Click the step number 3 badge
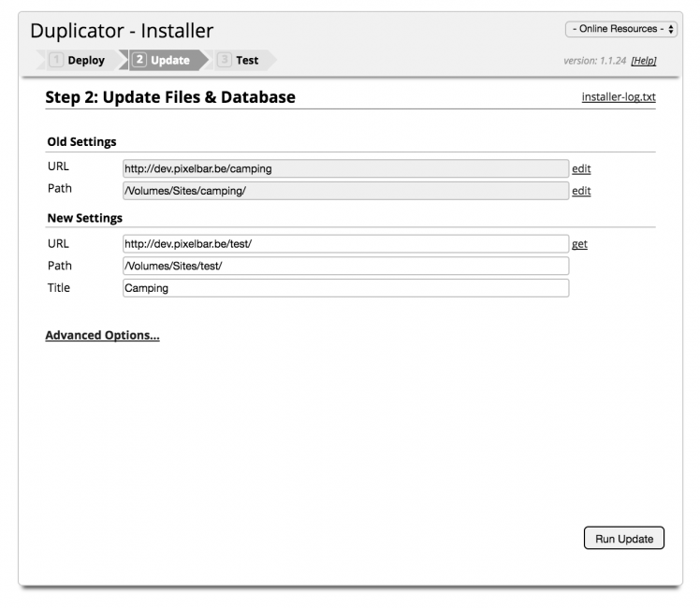 click(x=224, y=60)
